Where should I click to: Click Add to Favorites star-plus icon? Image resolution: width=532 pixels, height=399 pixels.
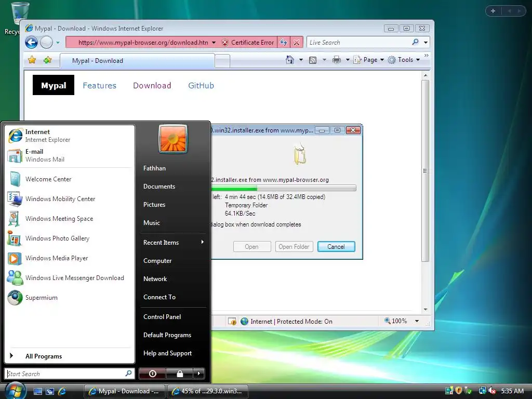tap(47, 60)
